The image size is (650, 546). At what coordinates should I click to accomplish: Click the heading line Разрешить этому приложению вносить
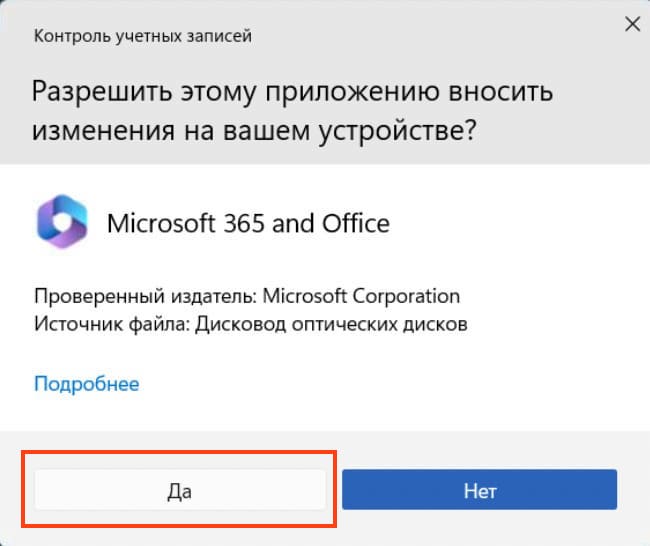(291, 91)
